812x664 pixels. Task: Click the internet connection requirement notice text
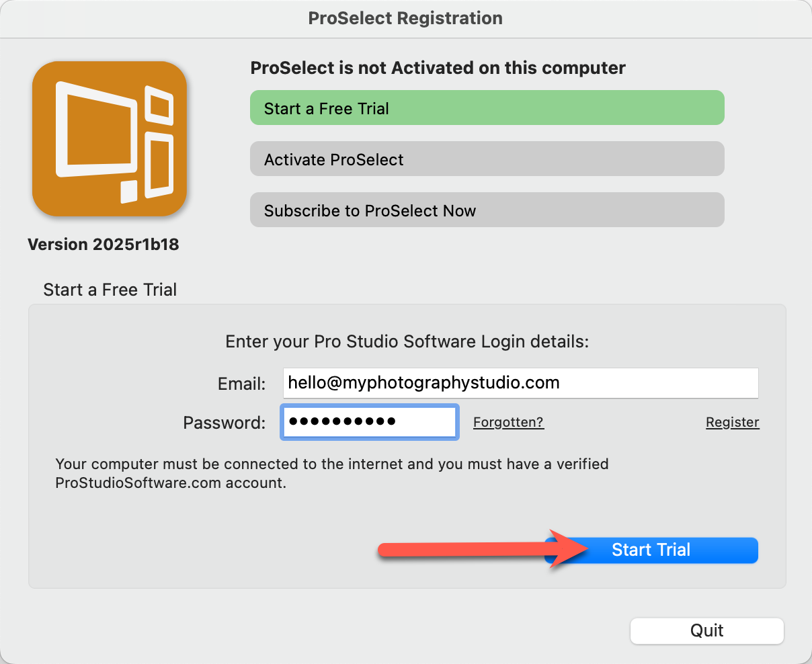pyautogui.click(x=331, y=473)
